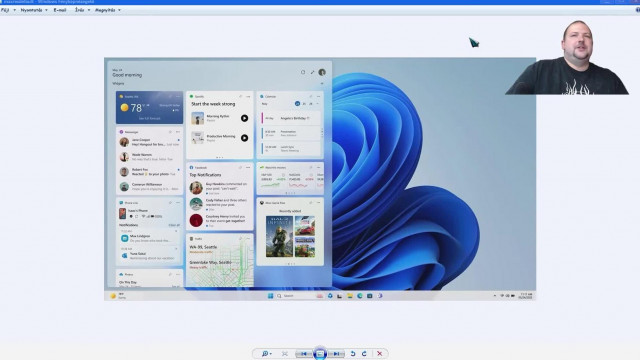640x360 pixels.
Task: Play the Morning Rhythm playlist
Action: [x=244, y=118]
